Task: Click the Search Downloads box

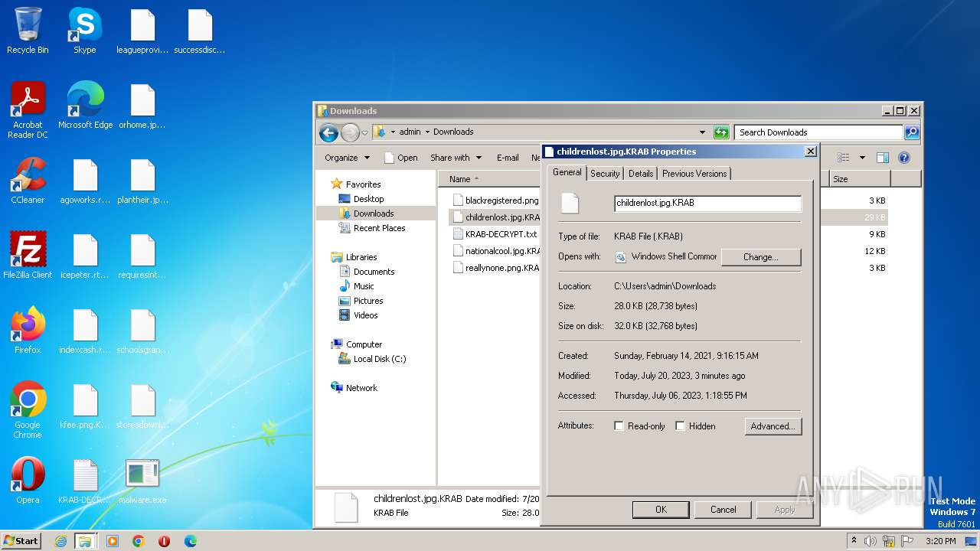Action: [x=818, y=132]
